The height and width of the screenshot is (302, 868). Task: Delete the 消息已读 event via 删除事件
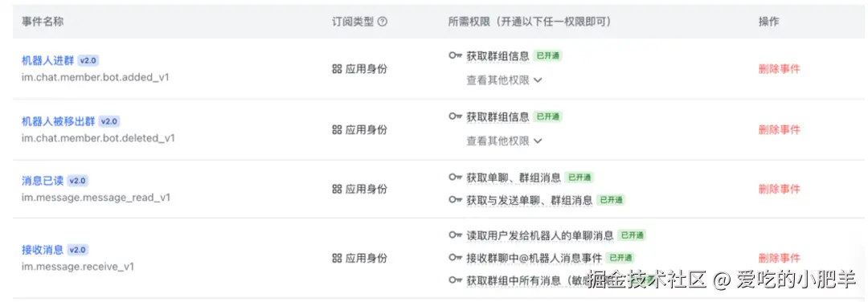click(x=779, y=190)
